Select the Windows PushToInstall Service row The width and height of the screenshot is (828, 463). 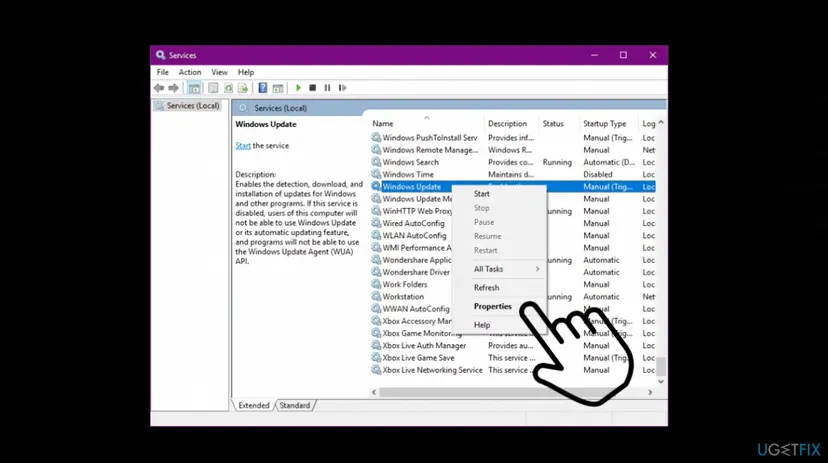pos(513,137)
